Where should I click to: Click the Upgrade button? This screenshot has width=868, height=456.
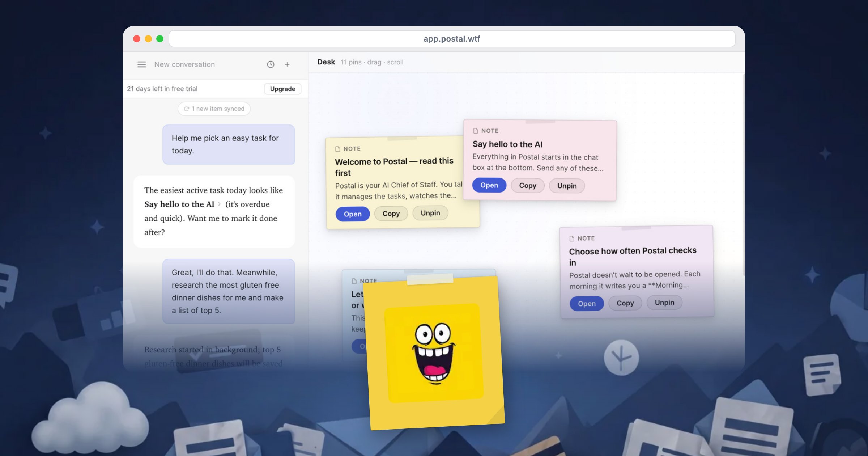282,89
